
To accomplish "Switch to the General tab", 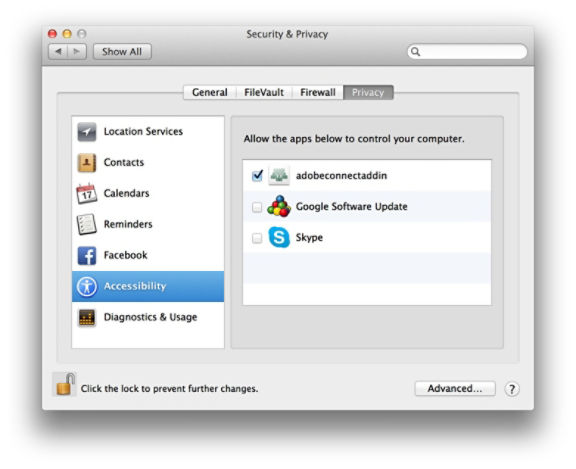I will point(209,92).
